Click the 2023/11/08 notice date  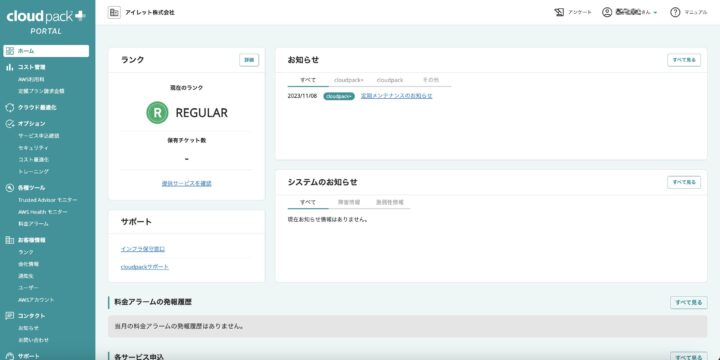(302, 96)
